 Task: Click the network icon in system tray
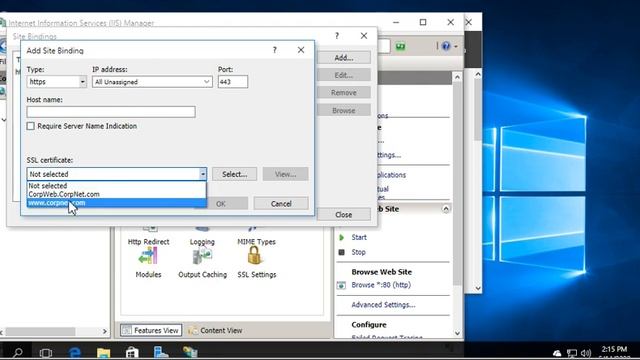click(572, 353)
